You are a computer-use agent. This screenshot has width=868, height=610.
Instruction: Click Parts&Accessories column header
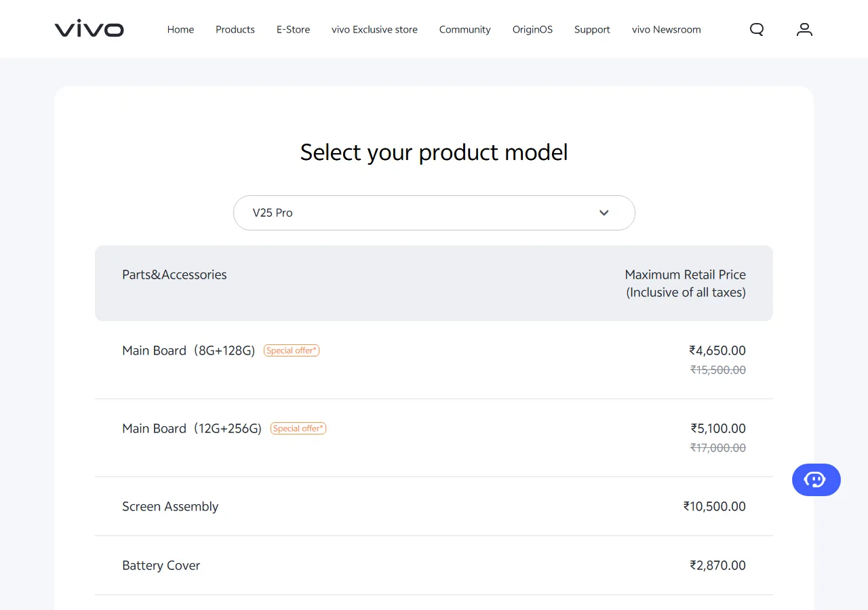(x=174, y=274)
